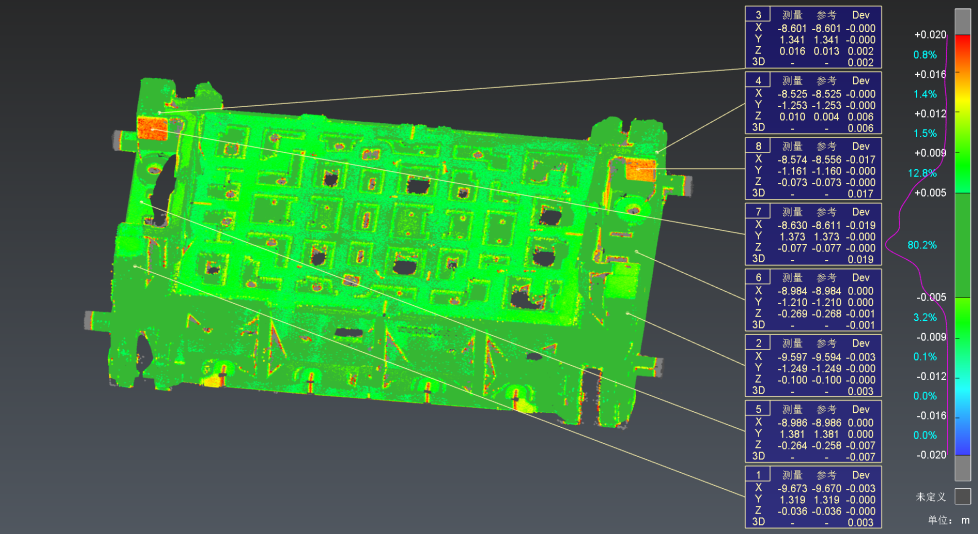The height and width of the screenshot is (534, 978).
Task: Click measured X value -8.525 in annotation 4
Action: [x=792, y=94]
